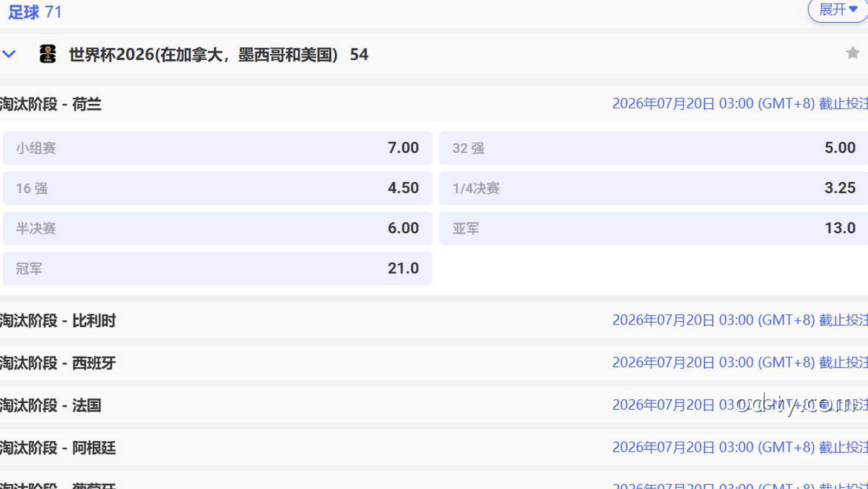868x489 pixels.
Task: Select 小组赛 at odds 7.00
Action: (x=217, y=148)
